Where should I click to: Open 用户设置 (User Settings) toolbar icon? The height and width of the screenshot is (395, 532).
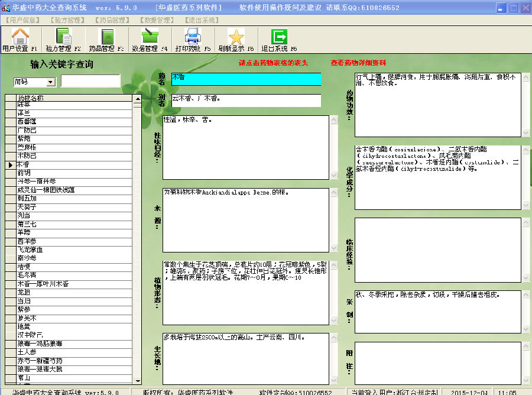click(x=20, y=37)
